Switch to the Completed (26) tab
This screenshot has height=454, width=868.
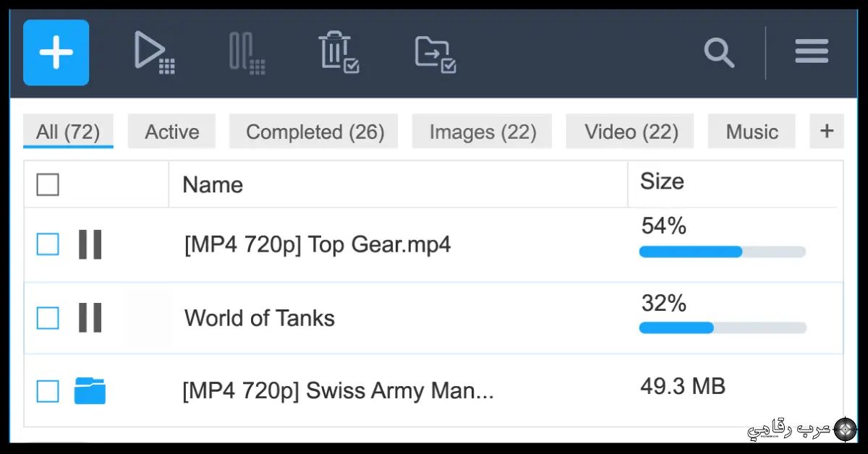pyautogui.click(x=313, y=132)
